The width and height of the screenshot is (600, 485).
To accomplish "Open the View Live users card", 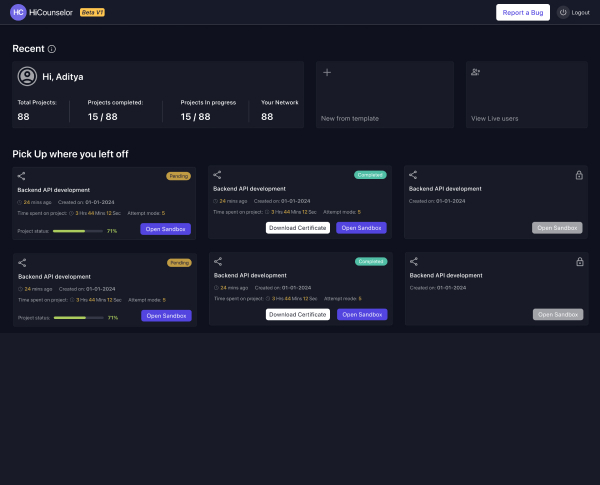I will [526, 95].
